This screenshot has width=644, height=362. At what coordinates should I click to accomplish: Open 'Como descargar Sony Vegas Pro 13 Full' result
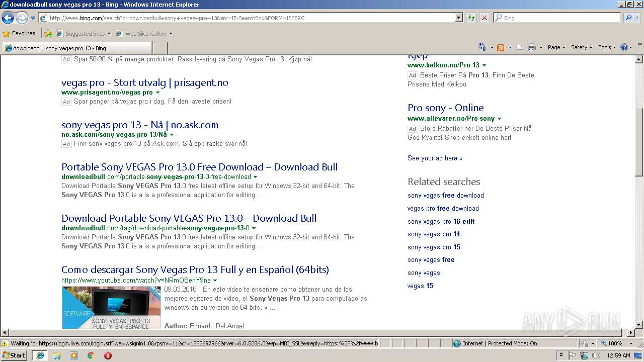tap(195, 269)
